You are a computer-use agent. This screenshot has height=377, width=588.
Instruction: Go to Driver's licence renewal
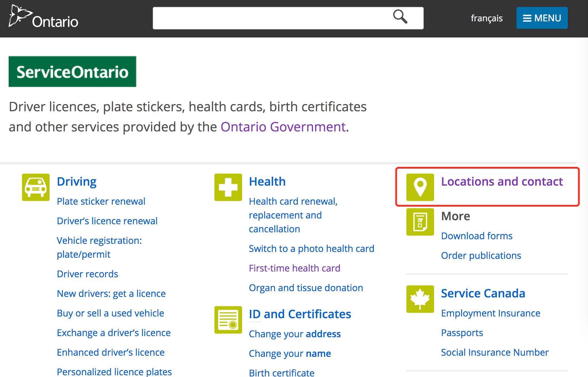107,221
